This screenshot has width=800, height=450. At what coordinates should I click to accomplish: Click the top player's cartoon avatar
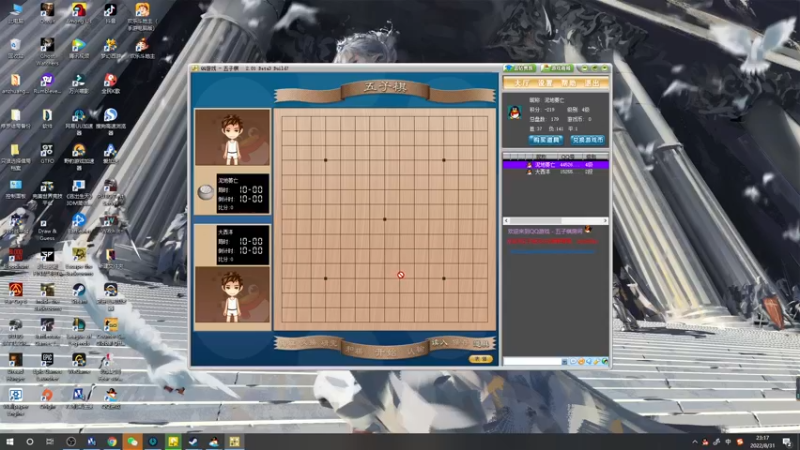232,137
